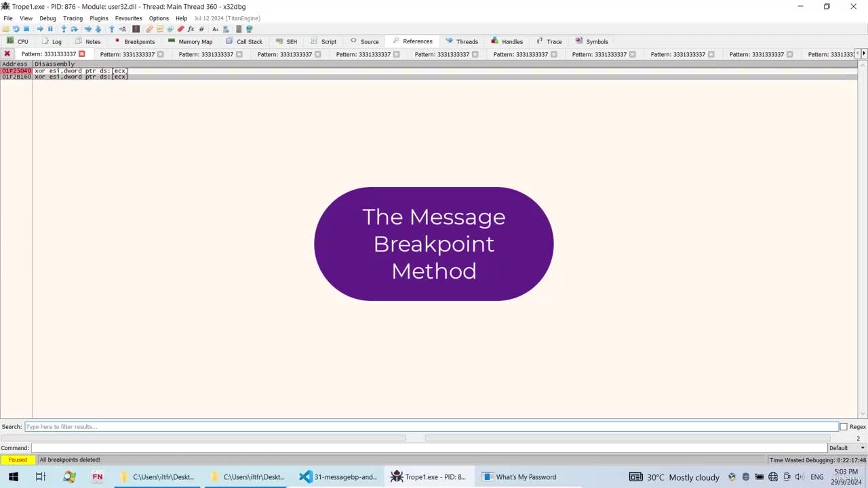Open the Options menu

click(159, 18)
